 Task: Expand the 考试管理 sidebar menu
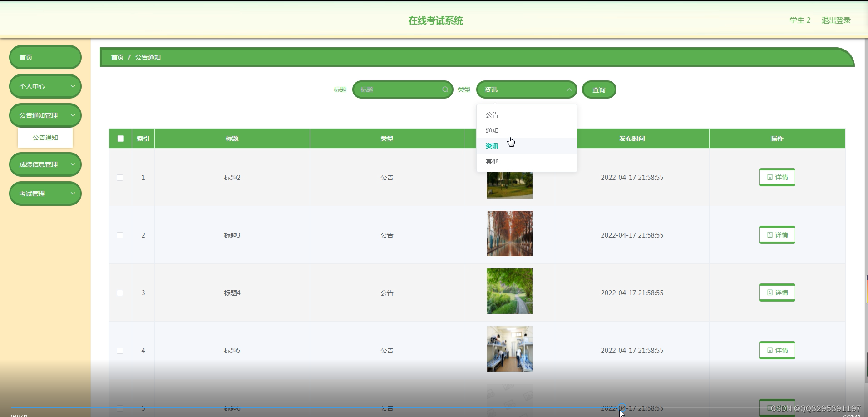(x=45, y=194)
